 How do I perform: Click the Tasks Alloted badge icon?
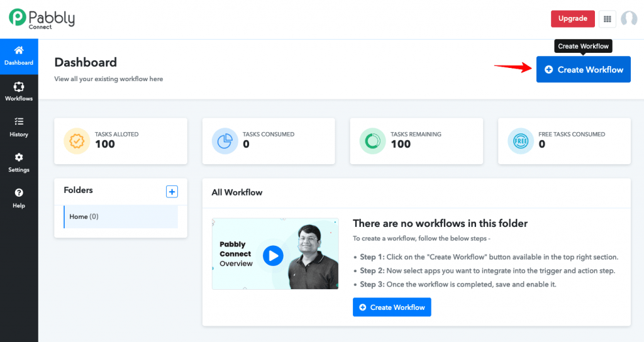coord(77,141)
